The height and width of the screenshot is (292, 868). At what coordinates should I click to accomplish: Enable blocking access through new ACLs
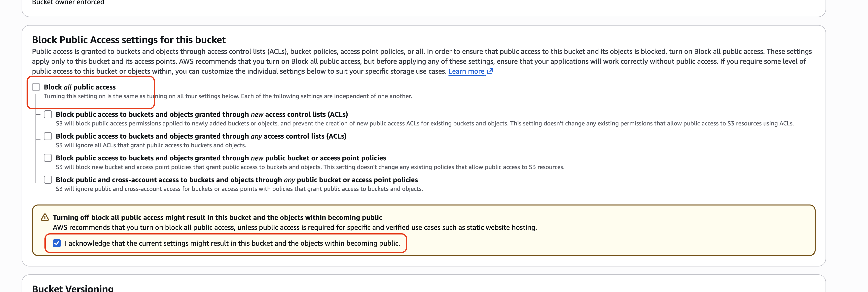(48, 114)
